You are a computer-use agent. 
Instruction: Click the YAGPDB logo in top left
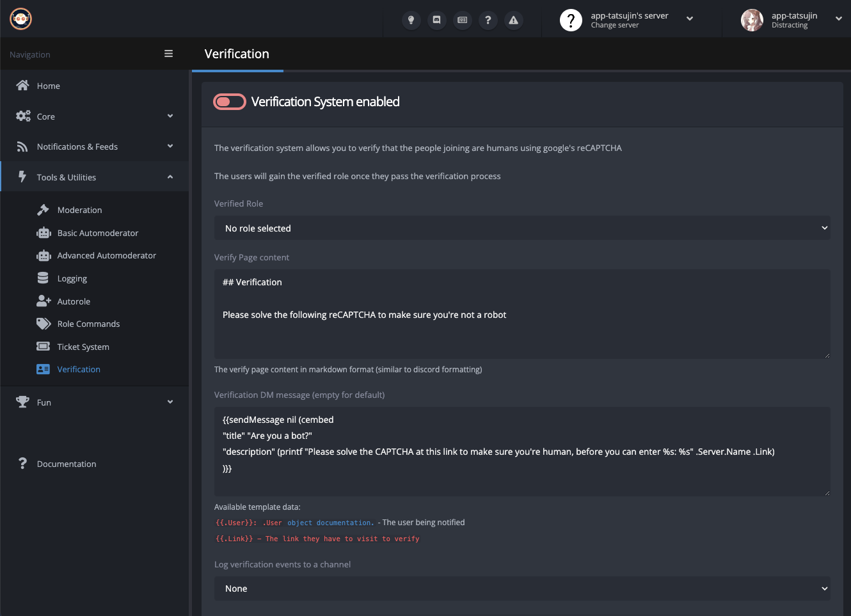point(21,19)
